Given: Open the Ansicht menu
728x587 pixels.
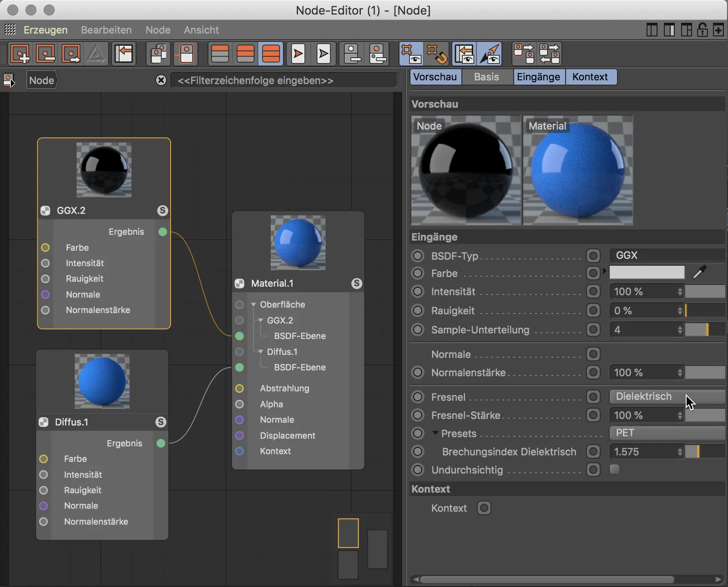Looking at the screenshot, I should pos(201,30).
